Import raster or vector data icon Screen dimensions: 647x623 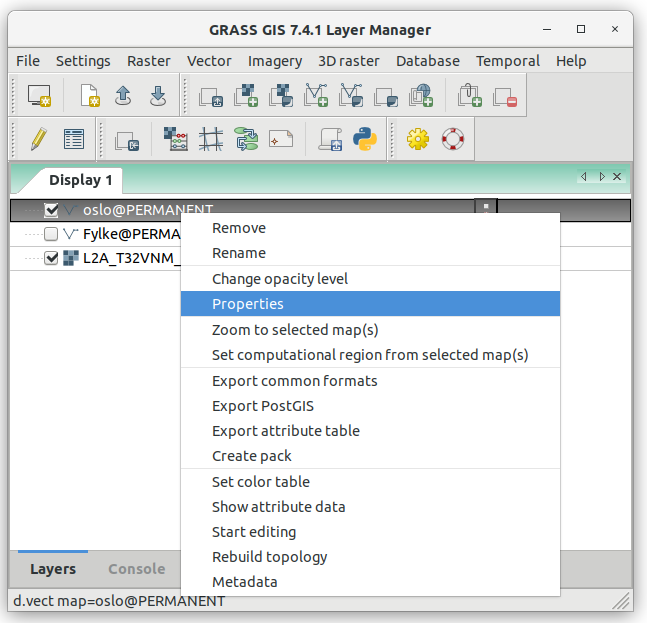tap(127, 141)
